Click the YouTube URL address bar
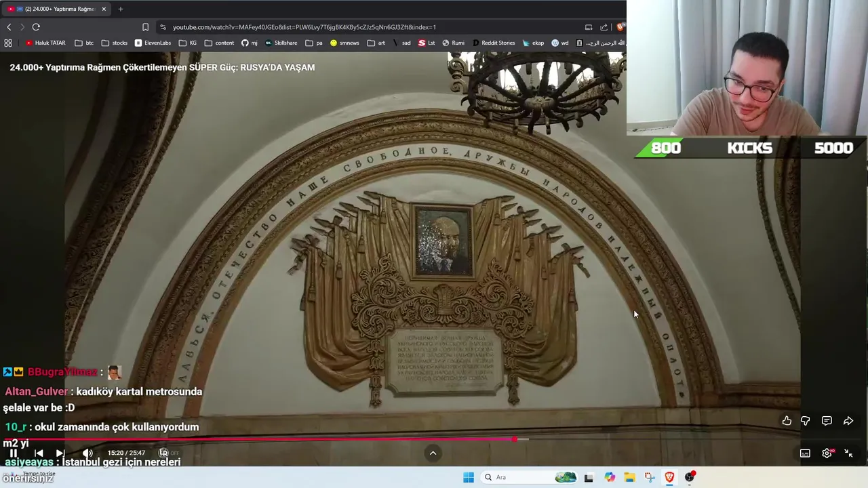 tap(304, 27)
